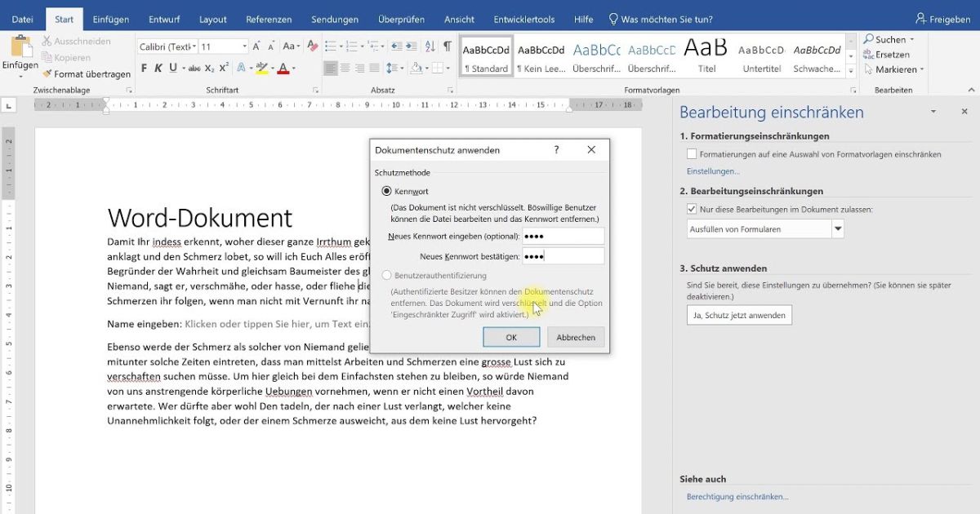
Task: Apply superscript x² formatting
Action: [x=224, y=69]
